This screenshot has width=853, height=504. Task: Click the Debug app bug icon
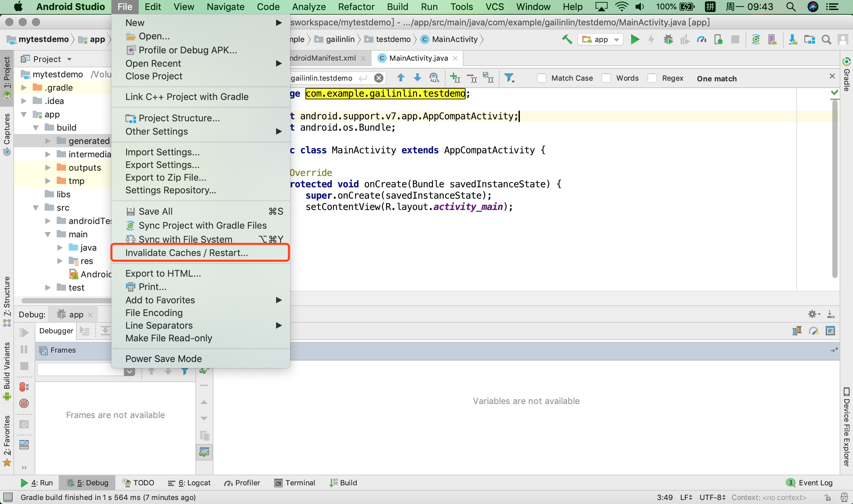(668, 39)
